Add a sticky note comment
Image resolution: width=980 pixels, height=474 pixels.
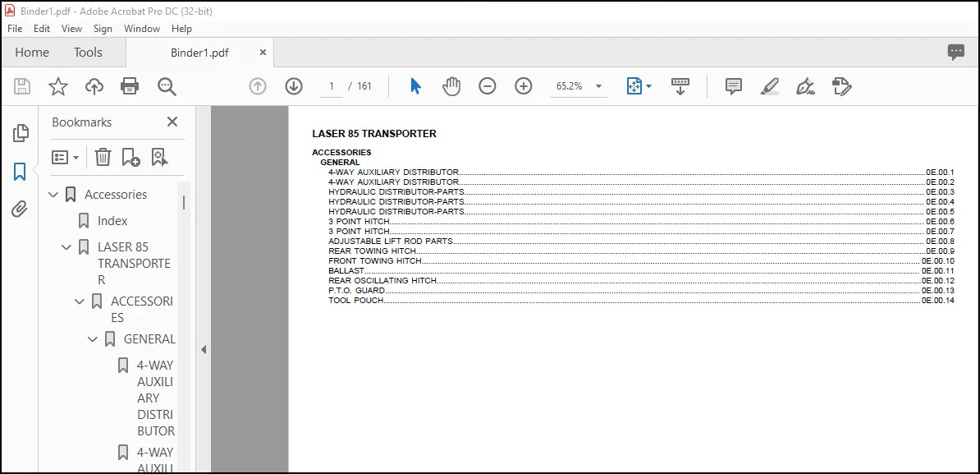(734, 86)
